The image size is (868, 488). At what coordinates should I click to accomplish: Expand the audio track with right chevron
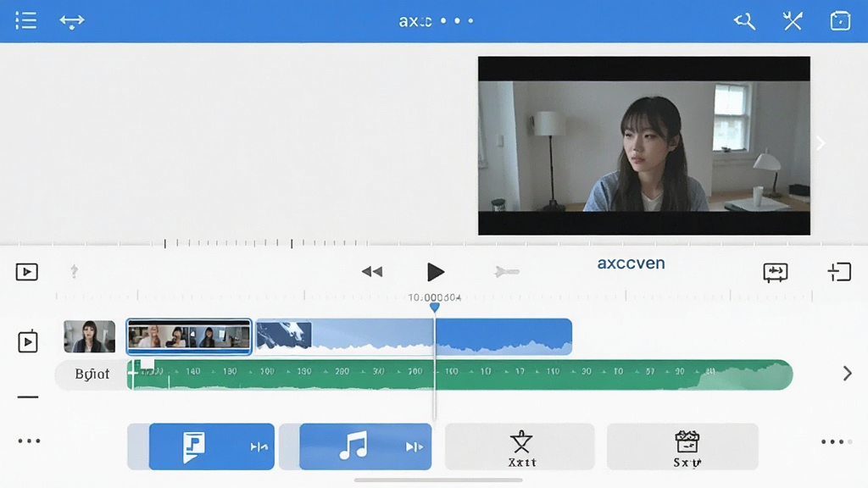[847, 374]
